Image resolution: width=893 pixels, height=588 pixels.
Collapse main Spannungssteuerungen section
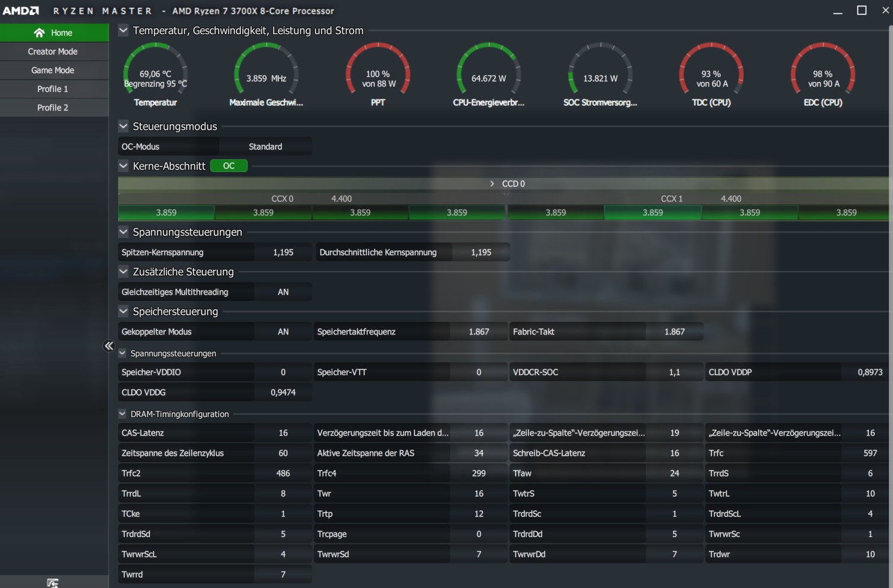point(123,231)
